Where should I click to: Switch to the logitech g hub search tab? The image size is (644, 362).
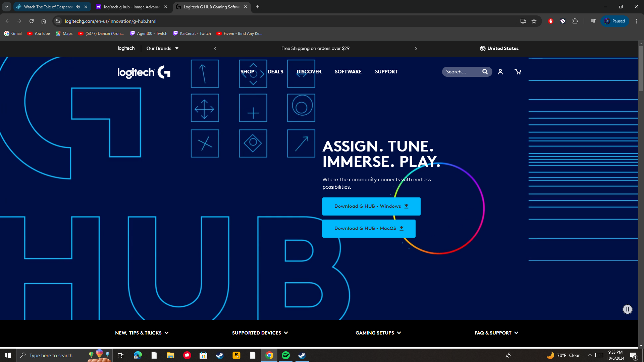tap(131, 7)
